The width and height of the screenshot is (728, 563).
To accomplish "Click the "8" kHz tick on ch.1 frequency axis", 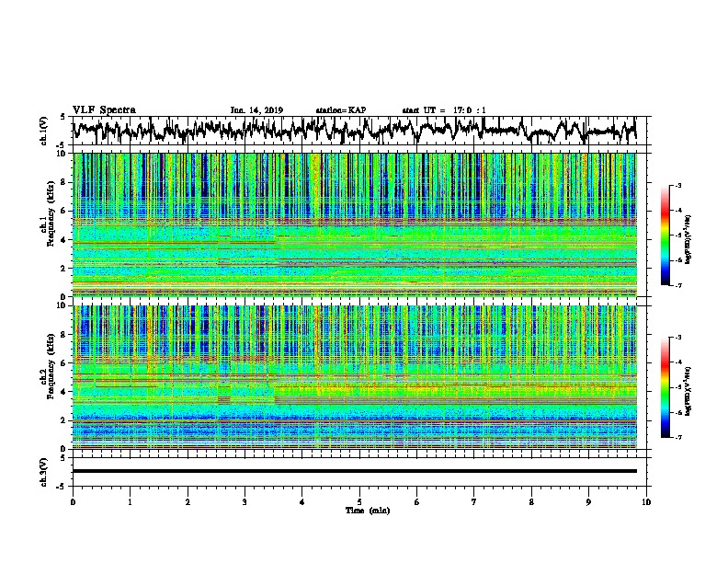I will [x=63, y=182].
